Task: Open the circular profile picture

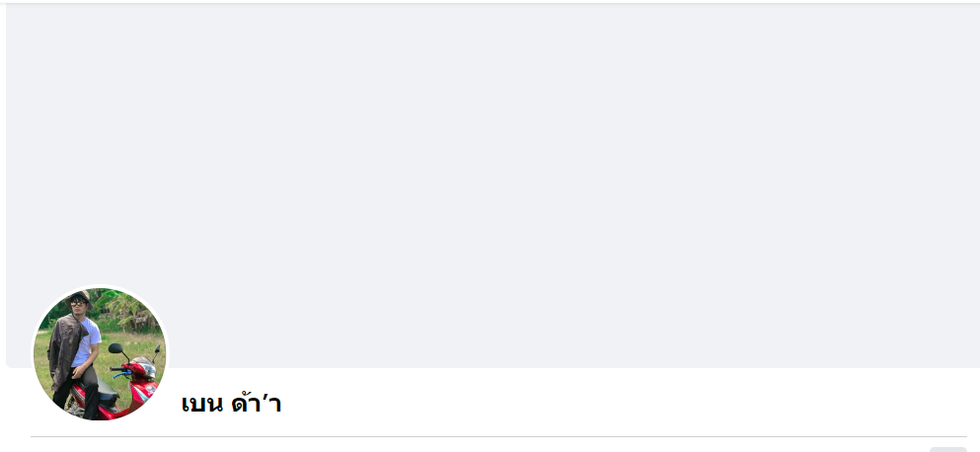Action: (x=100, y=354)
